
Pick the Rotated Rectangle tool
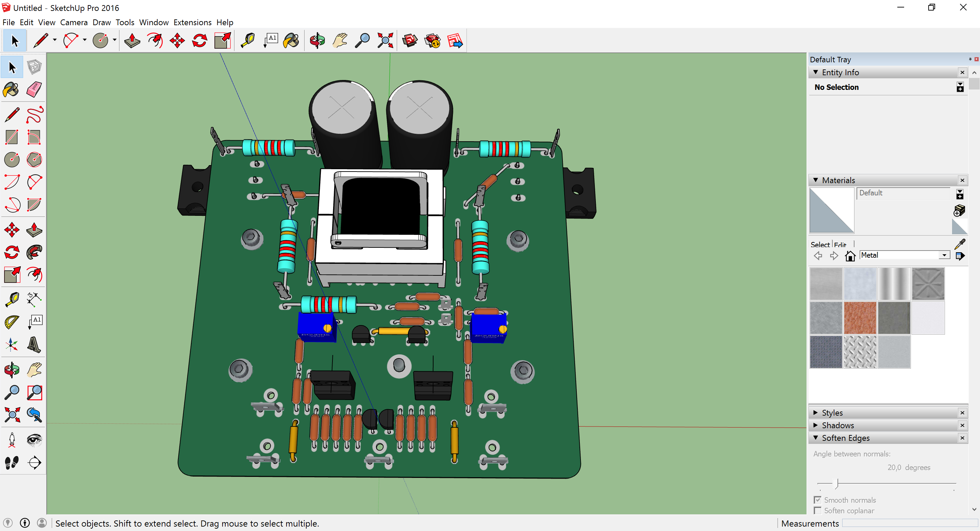coord(34,138)
